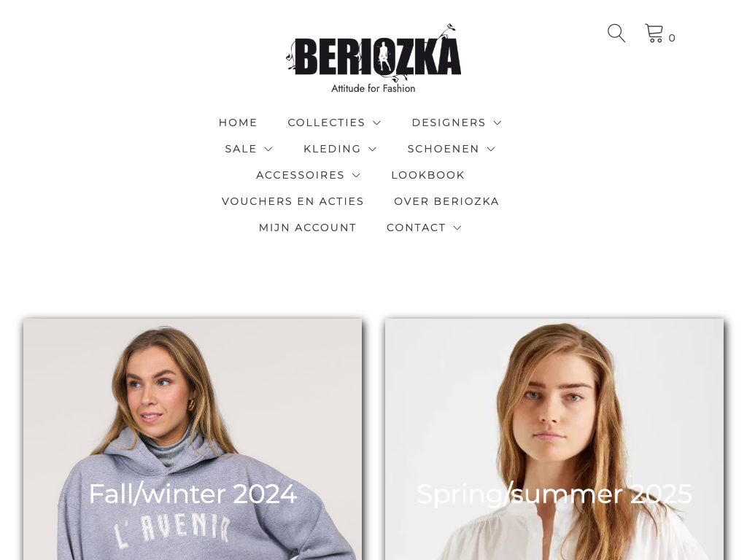Expand the Schoenen dropdown chevron
The height and width of the screenshot is (560, 747).
[x=491, y=149]
